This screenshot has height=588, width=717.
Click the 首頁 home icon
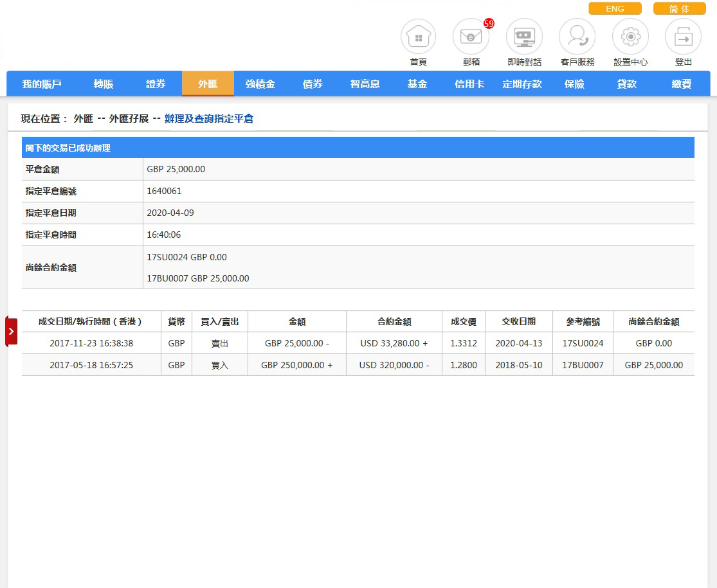[418, 37]
